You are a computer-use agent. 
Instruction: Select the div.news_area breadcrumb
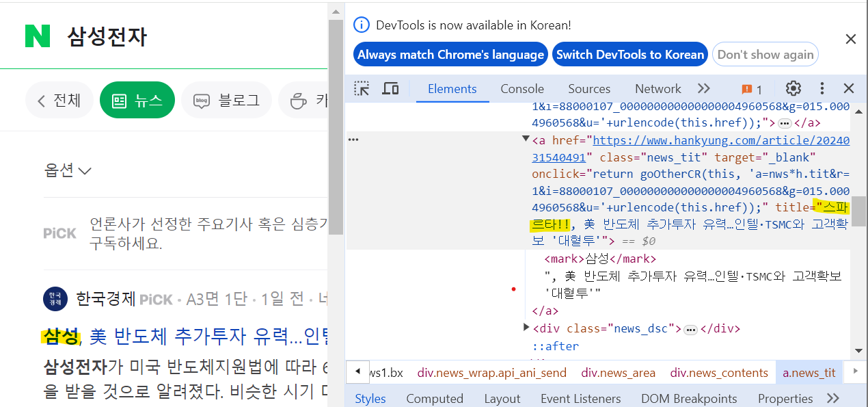coord(618,373)
